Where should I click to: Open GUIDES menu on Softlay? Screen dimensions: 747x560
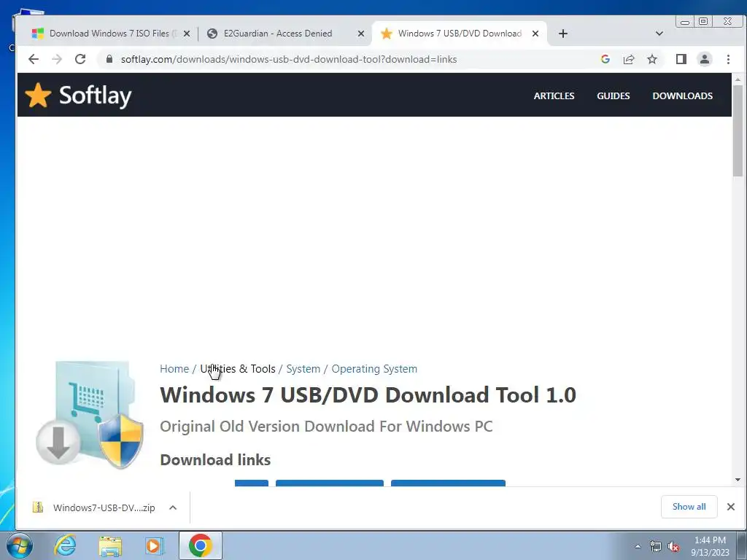point(613,96)
